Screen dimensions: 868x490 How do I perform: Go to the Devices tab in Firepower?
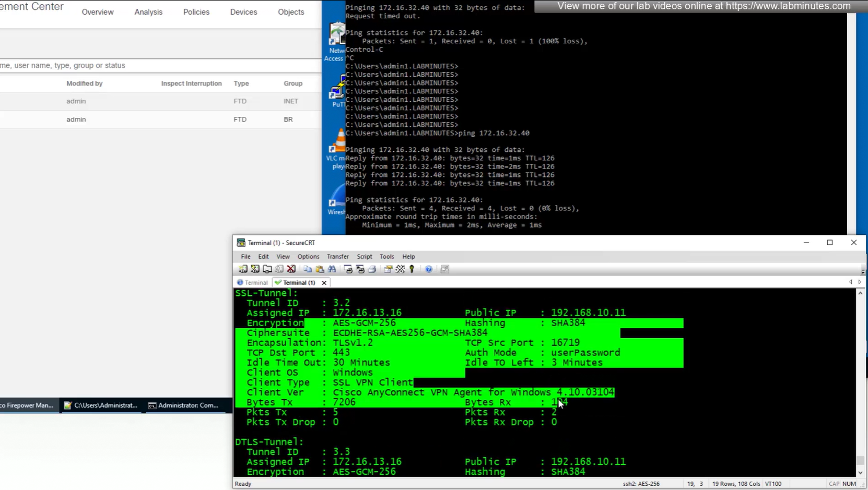click(243, 12)
